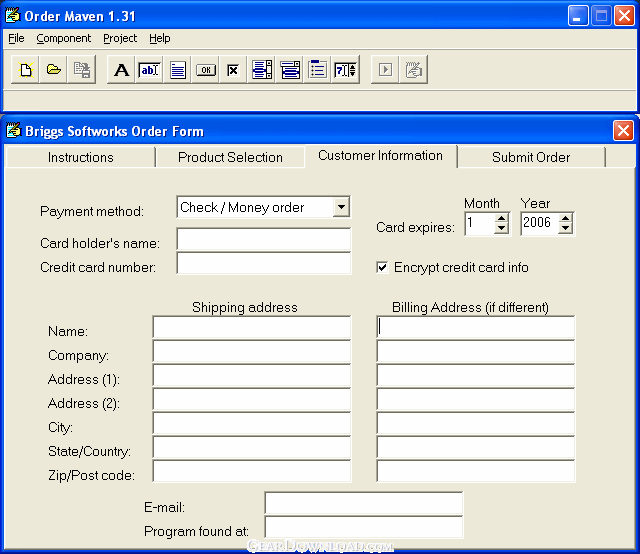Screen dimensions: 640x554
Task: Focus the Shipping Address (1) field
Action: pos(252,375)
